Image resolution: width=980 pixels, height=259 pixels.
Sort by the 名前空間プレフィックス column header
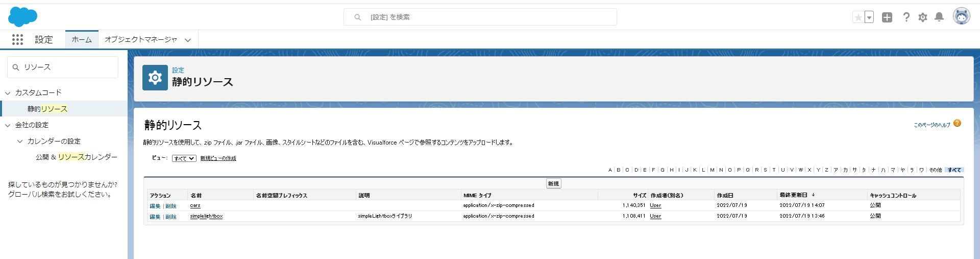point(281,195)
